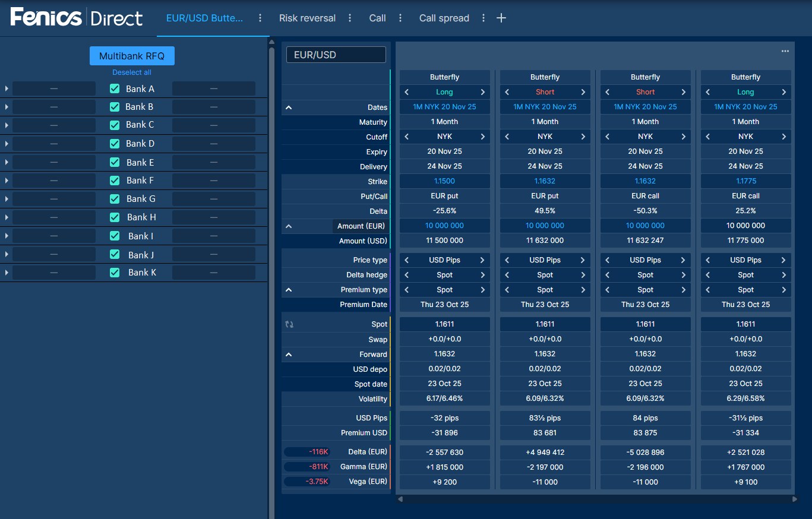Viewport: 812px width, 519px height.
Task: Uncheck the Bank A checkbox
Action: pos(115,88)
